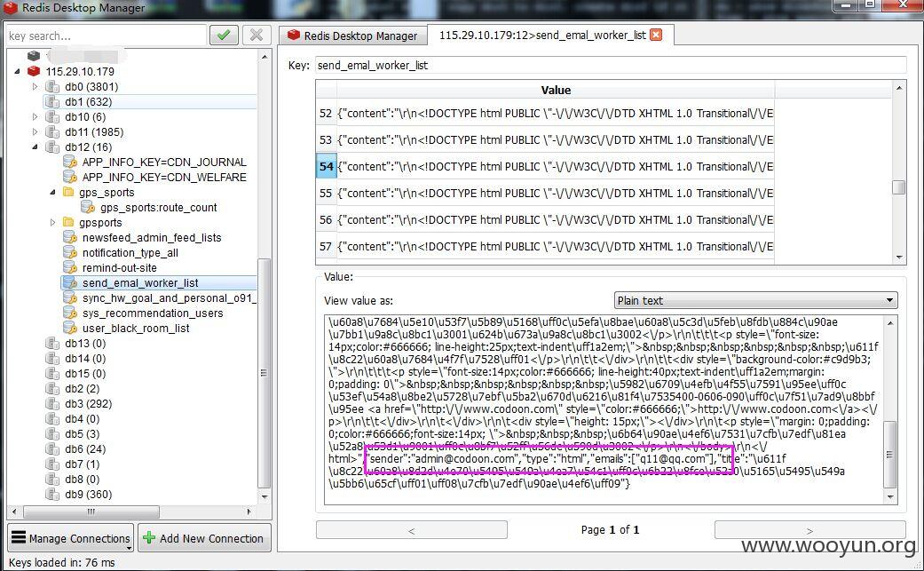Select db5 (3) in tree
This screenshot has height=571, width=924.
point(82,433)
